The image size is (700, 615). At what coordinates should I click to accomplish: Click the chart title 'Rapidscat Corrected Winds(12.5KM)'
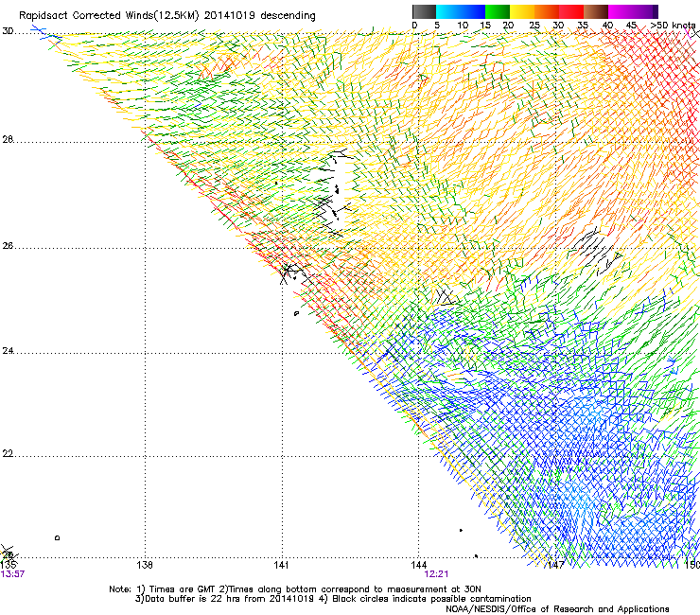coord(109,16)
